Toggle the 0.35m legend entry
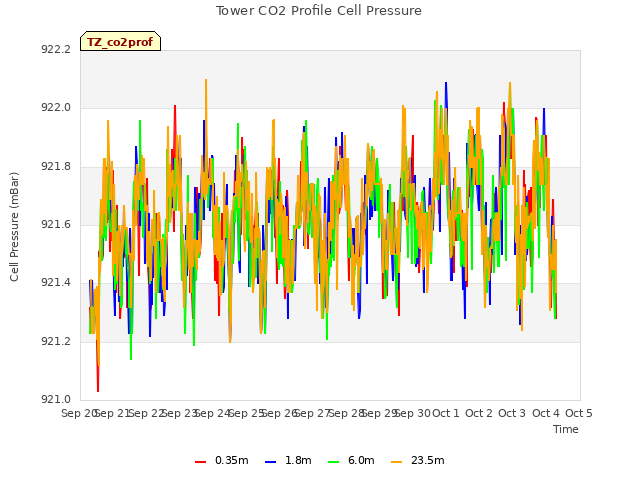640x480 pixels. point(222,460)
